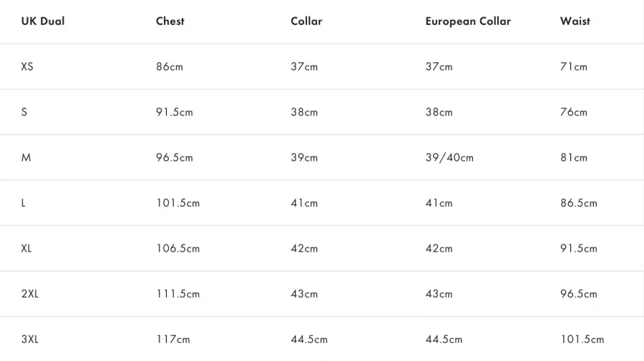Click the 117cm chest value
The height and width of the screenshot is (361, 644).
(x=173, y=340)
